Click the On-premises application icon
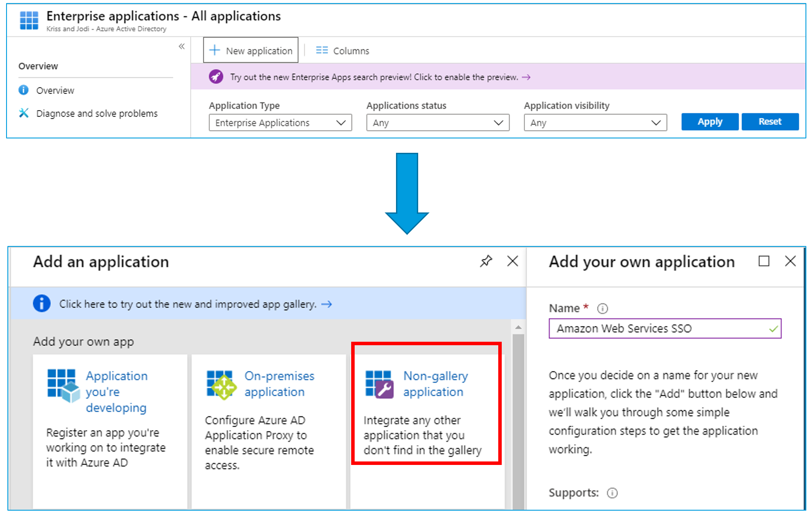 pos(221,385)
